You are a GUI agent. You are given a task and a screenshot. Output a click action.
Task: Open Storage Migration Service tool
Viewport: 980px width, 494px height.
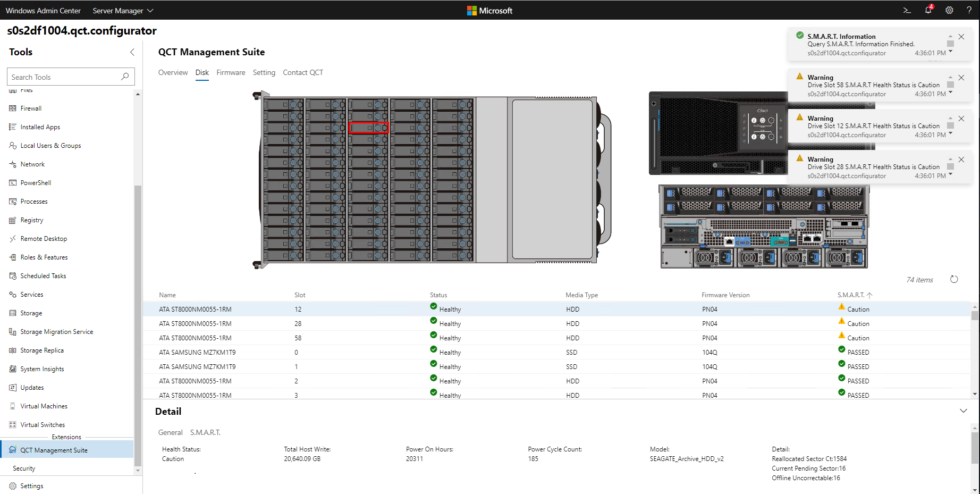click(56, 332)
